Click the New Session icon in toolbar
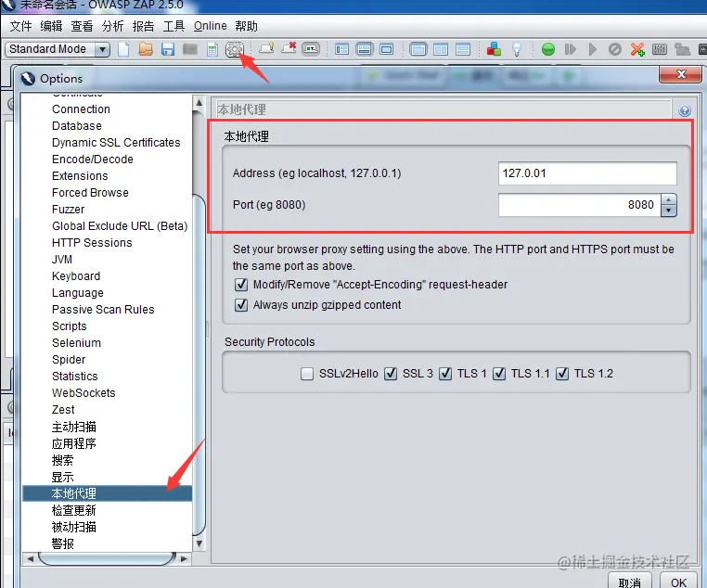The image size is (707, 588). (123, 49)
